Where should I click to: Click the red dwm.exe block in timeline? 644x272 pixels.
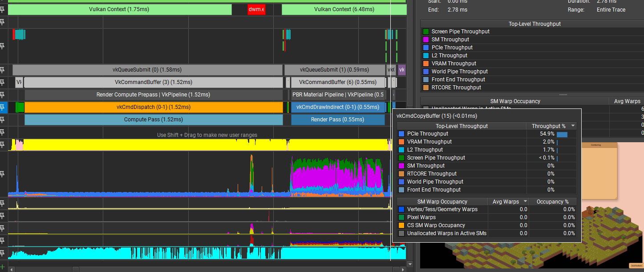[256, 9]
